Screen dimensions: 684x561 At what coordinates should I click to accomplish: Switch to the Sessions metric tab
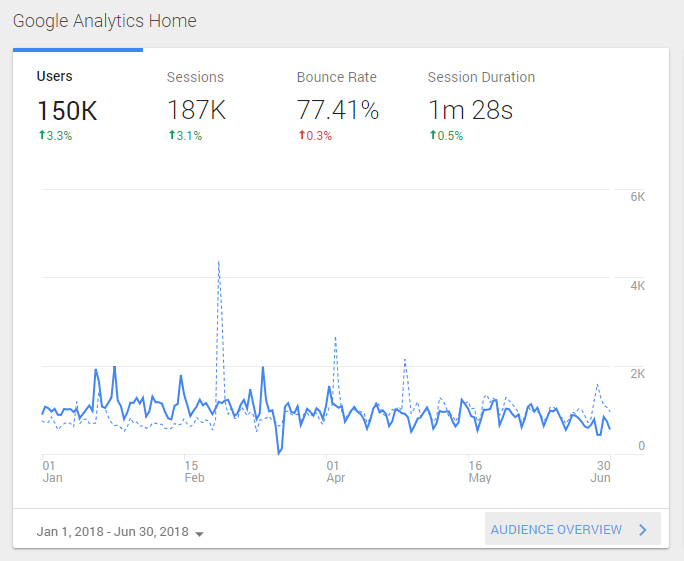coord(195,77)
